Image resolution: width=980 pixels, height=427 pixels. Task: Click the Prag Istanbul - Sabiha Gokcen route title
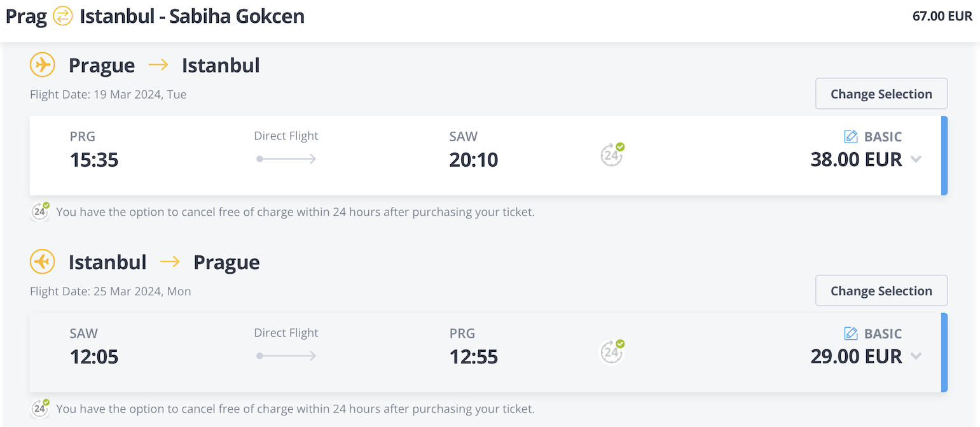click(x=155, y=16)
